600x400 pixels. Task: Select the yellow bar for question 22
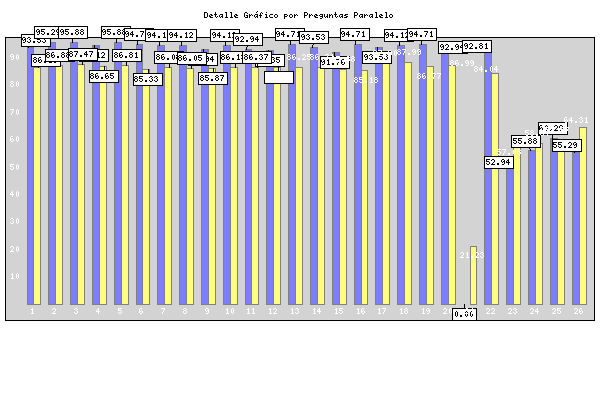tap(495, 189)
